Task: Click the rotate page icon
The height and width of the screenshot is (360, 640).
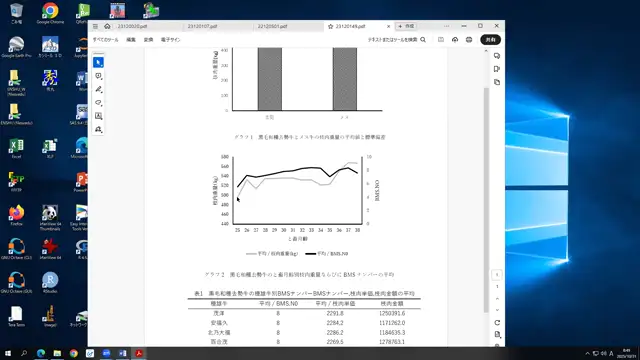Action: (x=497, y=322)
